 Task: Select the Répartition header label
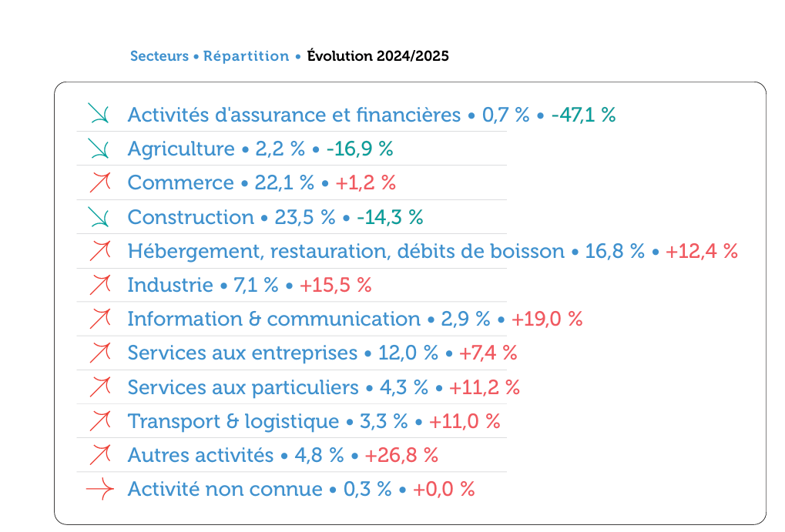(x=246, y=56)
